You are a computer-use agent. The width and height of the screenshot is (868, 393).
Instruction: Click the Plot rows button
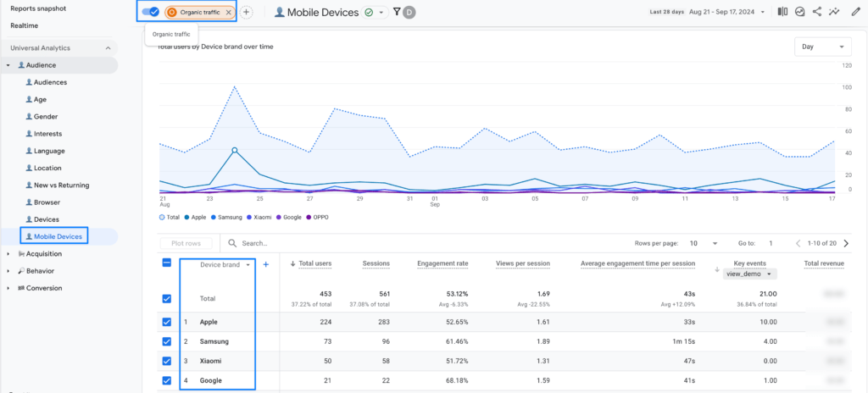coord(186,243)
